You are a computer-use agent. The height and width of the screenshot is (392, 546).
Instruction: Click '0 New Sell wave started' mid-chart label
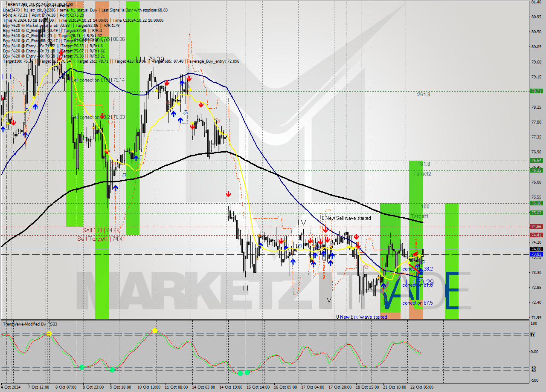click(346, 218)
